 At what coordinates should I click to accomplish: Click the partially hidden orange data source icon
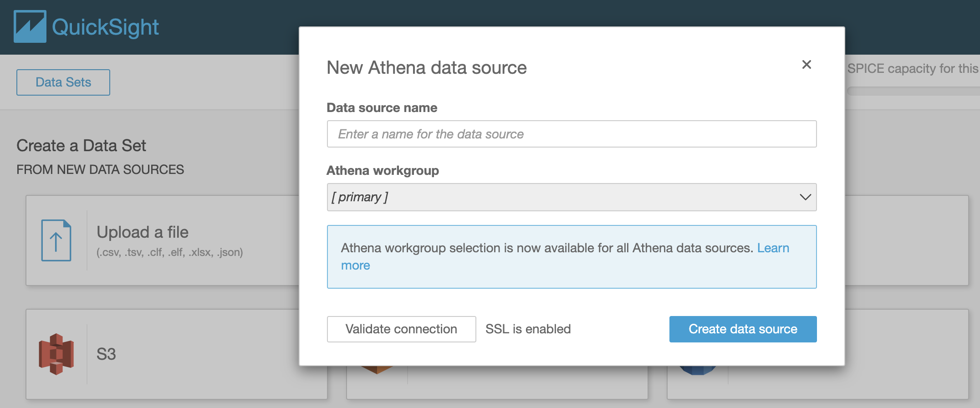pyautogui.click(x=377, y=369)
